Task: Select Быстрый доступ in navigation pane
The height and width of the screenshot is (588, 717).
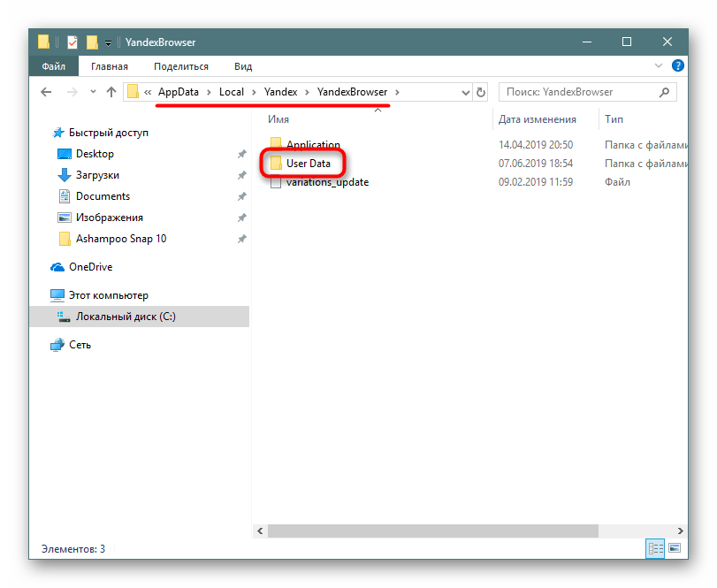Action: (109, 133)
